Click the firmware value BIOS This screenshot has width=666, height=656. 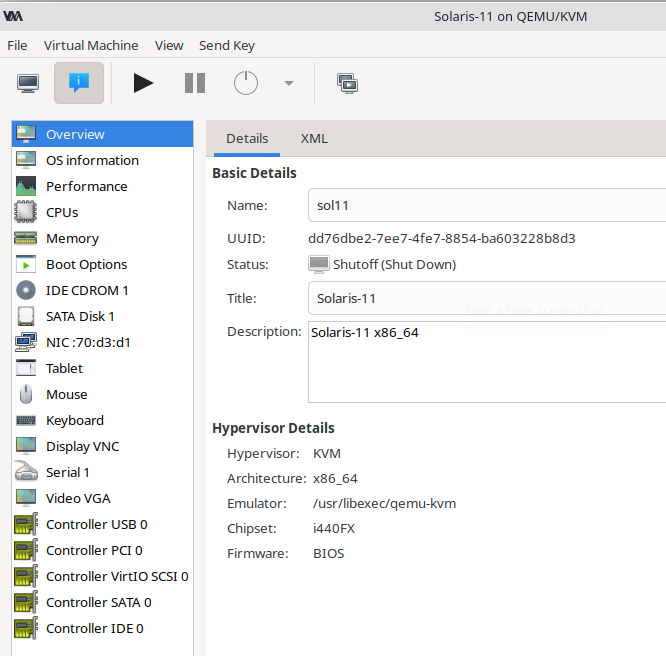(329, 554)
